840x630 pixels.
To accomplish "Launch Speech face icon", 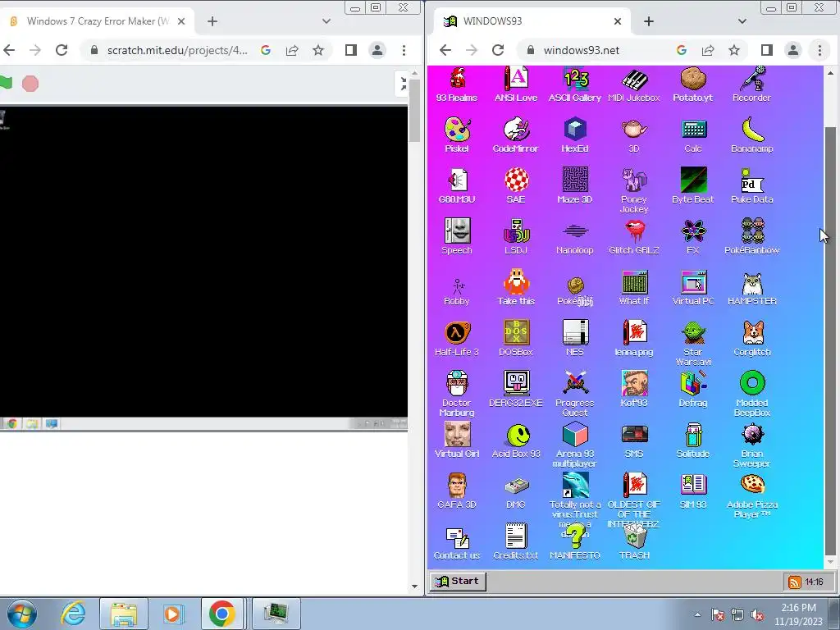I will pos(457,236).
